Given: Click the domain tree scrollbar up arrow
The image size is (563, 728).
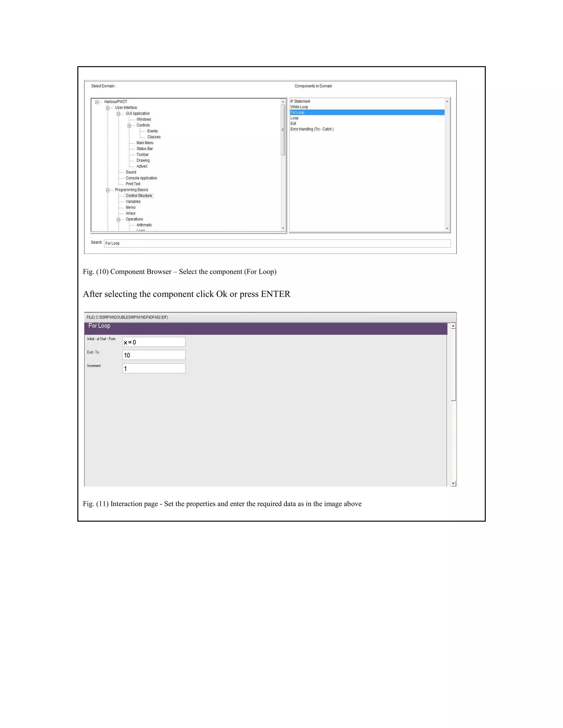Looking at the screenshot, I should [x=283, y=102].
